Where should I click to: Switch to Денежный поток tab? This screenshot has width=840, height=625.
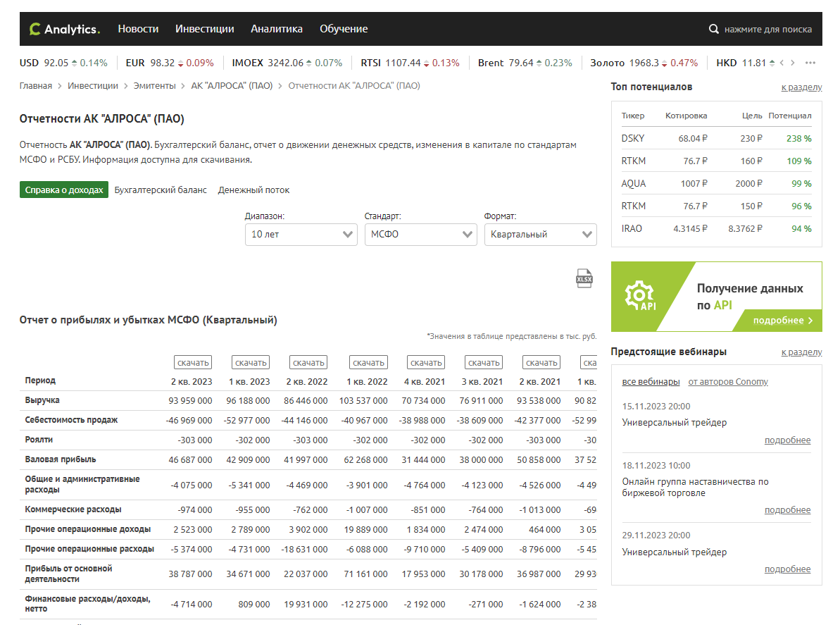253,190
